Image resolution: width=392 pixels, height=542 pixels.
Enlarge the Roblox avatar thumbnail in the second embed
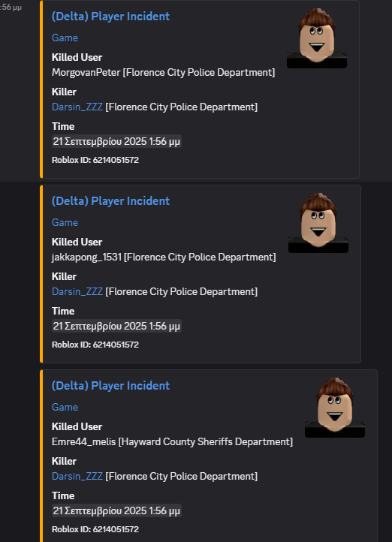click(x=318, y=223)
